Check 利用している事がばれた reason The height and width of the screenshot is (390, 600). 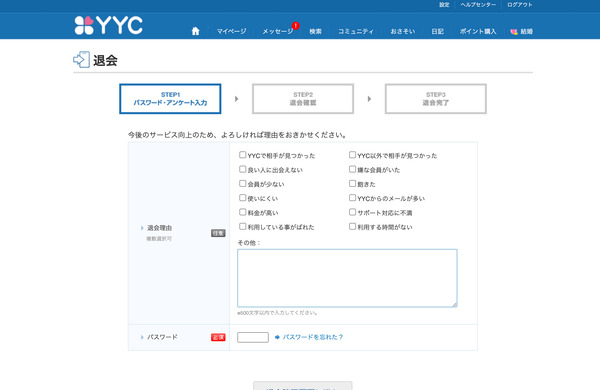[243, 226]
